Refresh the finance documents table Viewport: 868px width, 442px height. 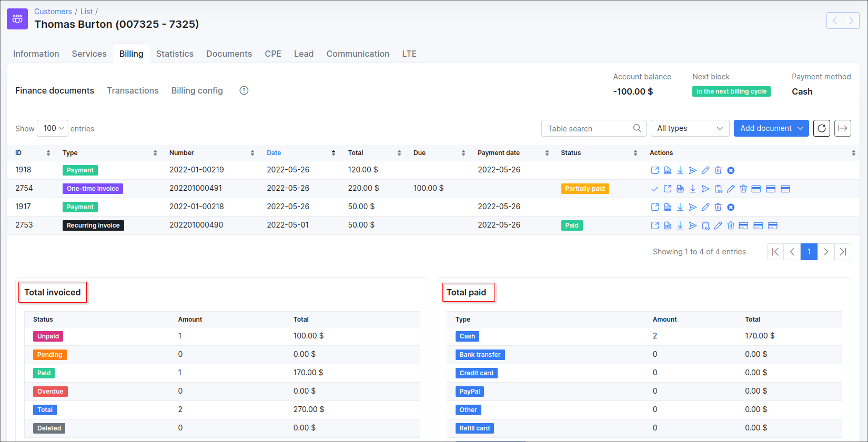(x=821, y=128)
